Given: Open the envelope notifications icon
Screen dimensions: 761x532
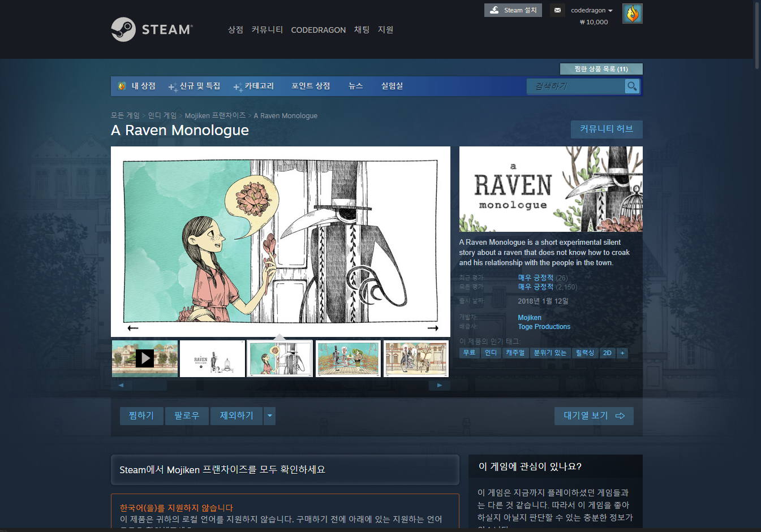Looking at the screenshot, I should click(557, 10).
